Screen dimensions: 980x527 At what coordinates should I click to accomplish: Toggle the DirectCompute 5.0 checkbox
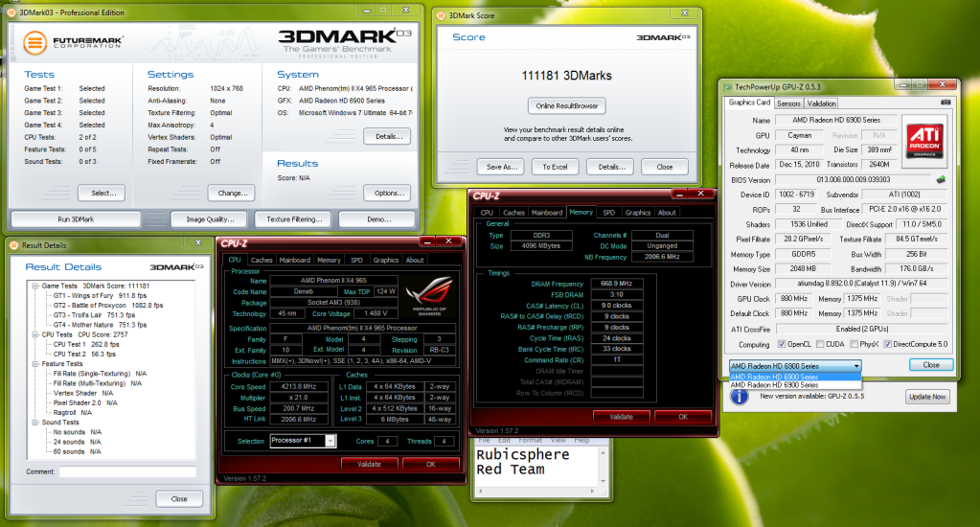[x=887, y=344]
